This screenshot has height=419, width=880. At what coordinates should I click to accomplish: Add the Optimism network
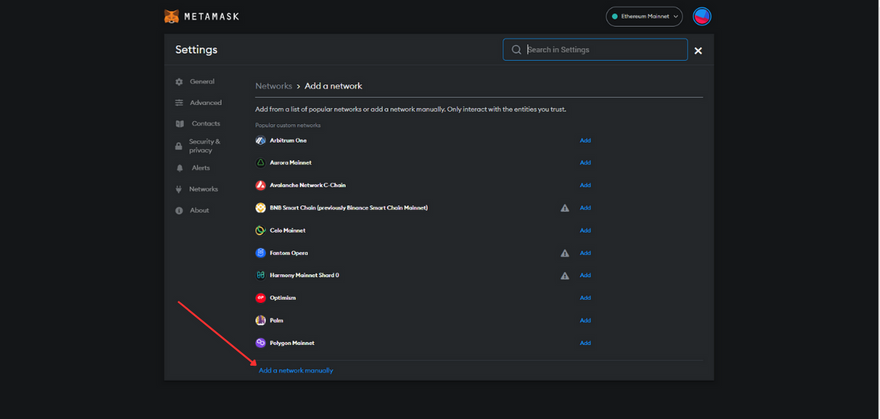[x=585, y=298]
